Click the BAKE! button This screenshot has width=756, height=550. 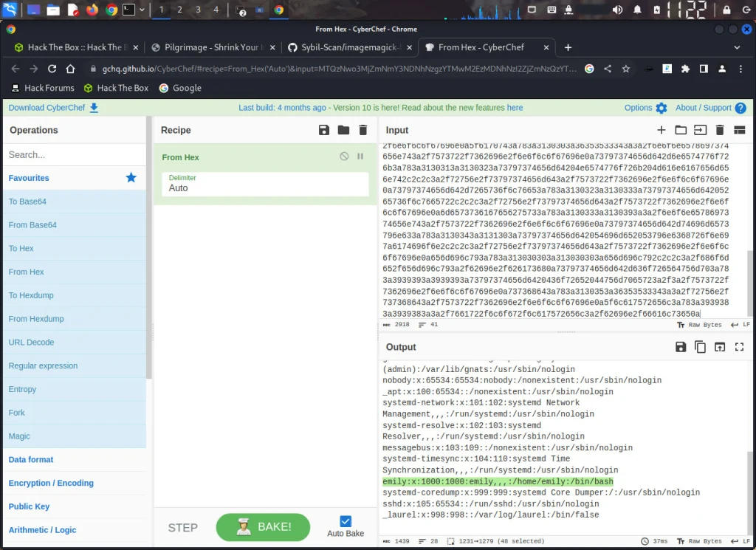click(x=263, y=527)
